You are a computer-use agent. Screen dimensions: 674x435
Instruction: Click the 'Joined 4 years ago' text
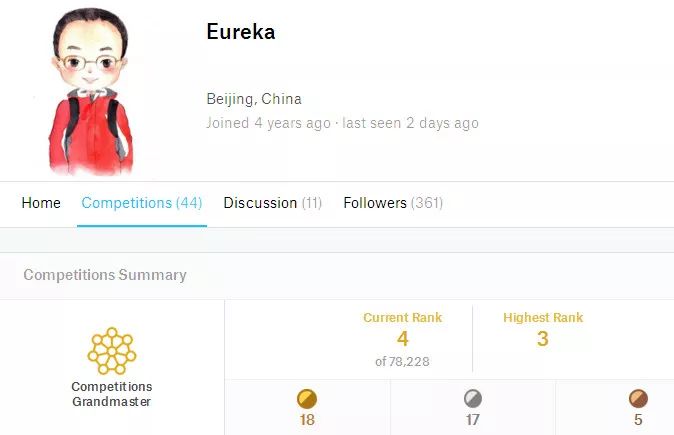tap(268, 123)
